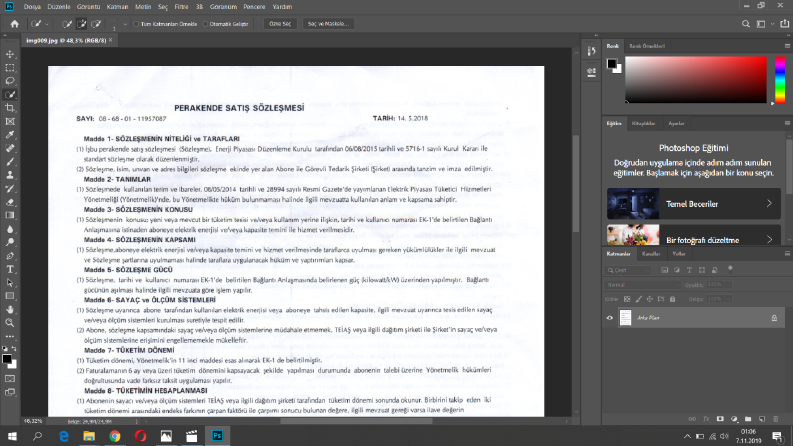Open the Temel Beceriler tutorial
This screenshot has width=793, height=446.
point(694,204)
